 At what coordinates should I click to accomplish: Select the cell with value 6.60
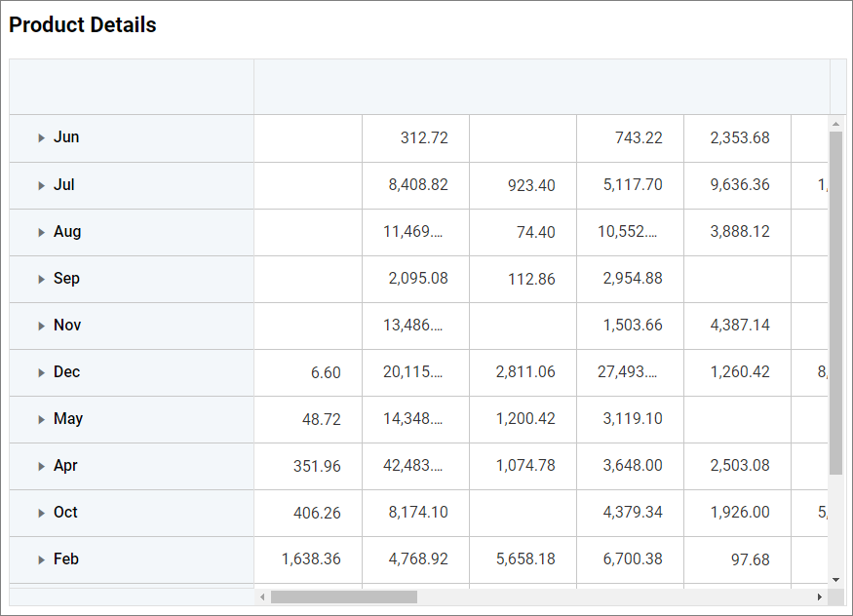308,372
